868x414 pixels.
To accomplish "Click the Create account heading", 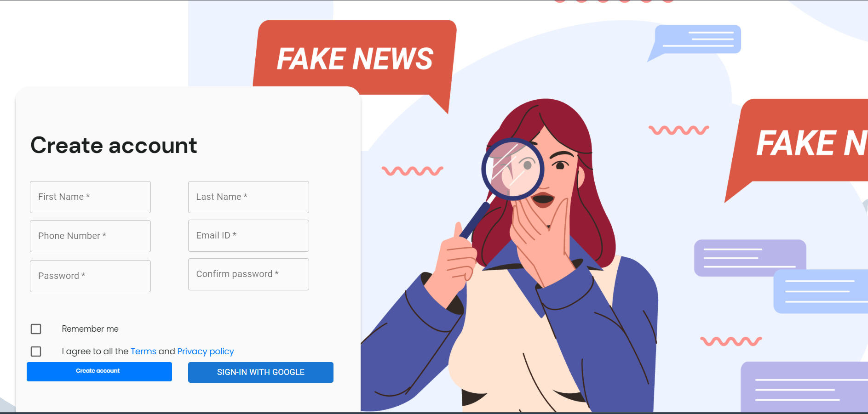I will [114, 145].
